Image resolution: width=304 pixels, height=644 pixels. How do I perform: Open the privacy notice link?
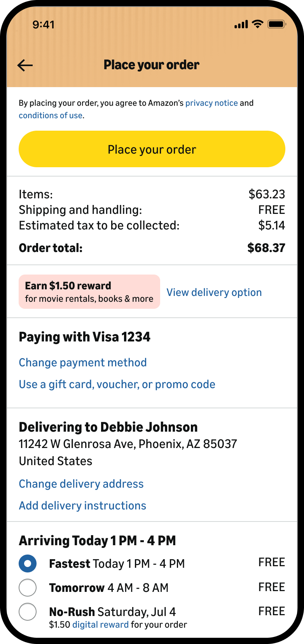pyautogui.click(x=211, y=103)
